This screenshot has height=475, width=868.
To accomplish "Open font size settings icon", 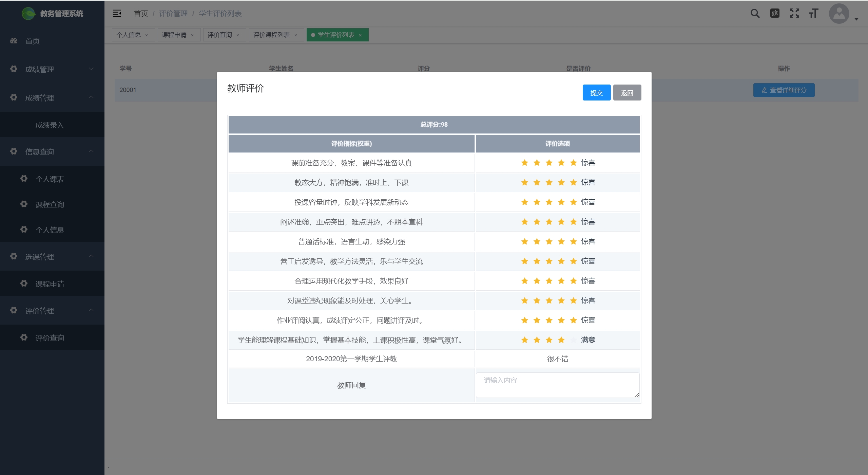I will [x=814, y=13].
